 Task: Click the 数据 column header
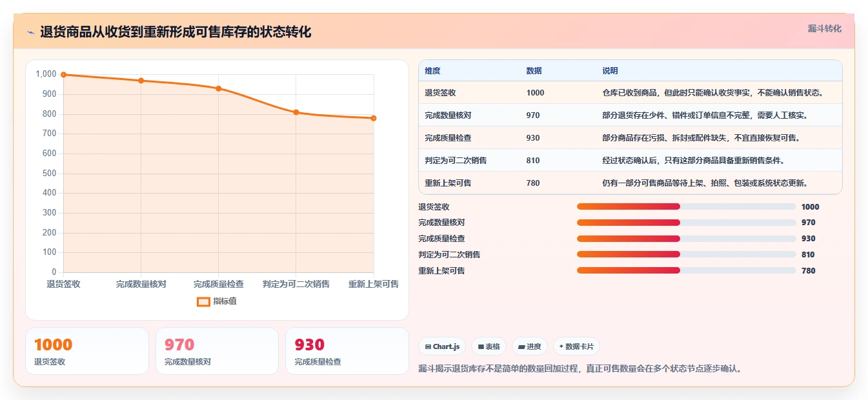[534, 71]
